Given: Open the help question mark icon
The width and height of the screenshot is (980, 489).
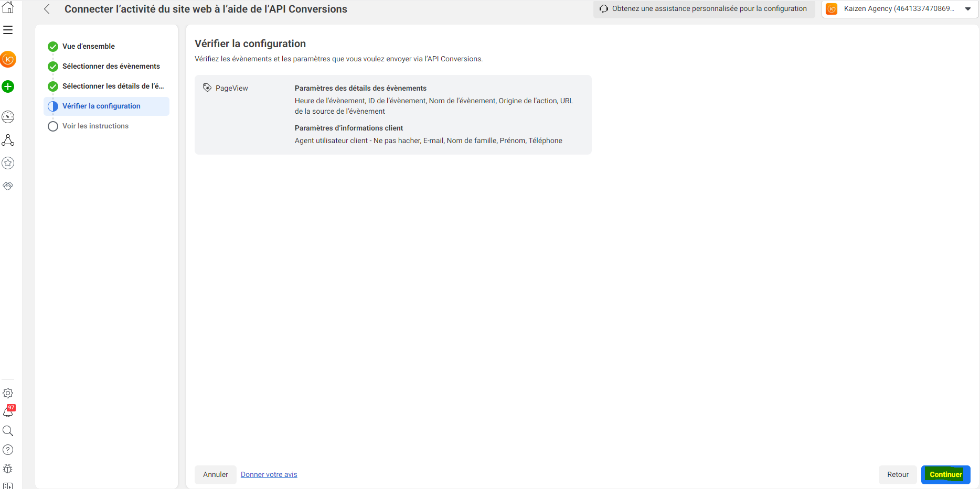Looking at the screenshot, I should click(x=8, y=450).
